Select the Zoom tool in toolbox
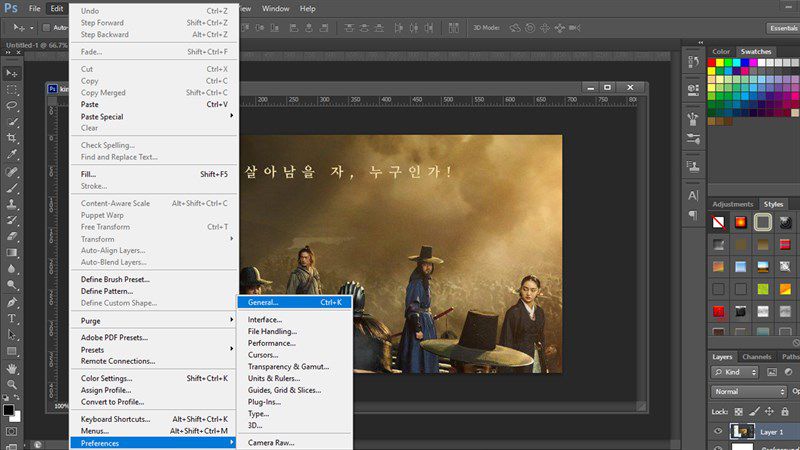The width and height of the screenshot is (800, 450). 11,384
